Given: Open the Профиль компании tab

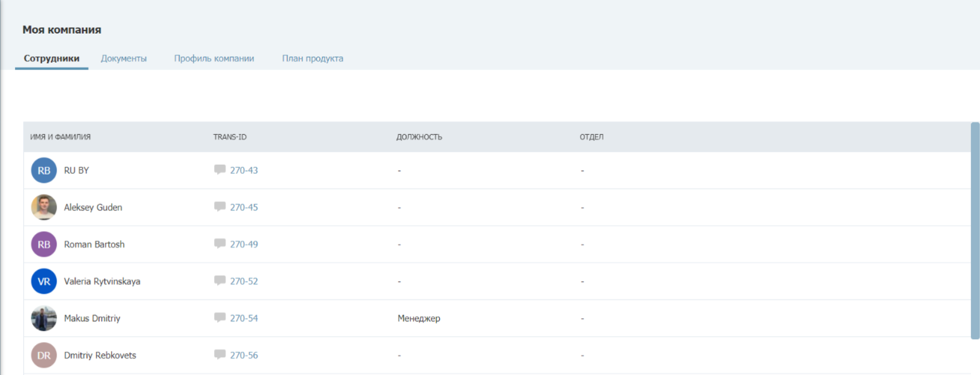Looking at the screenshot, I should (x=214, y=58).
